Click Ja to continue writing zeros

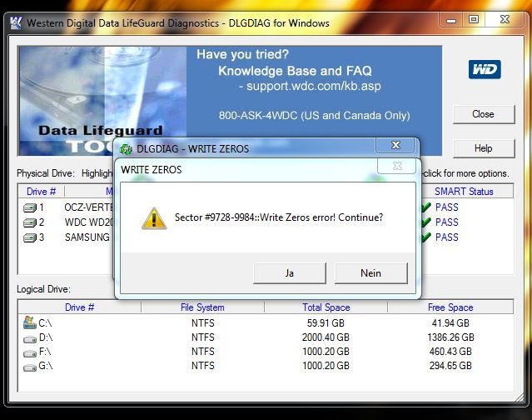pyautogui.click(x=290, y=273)
